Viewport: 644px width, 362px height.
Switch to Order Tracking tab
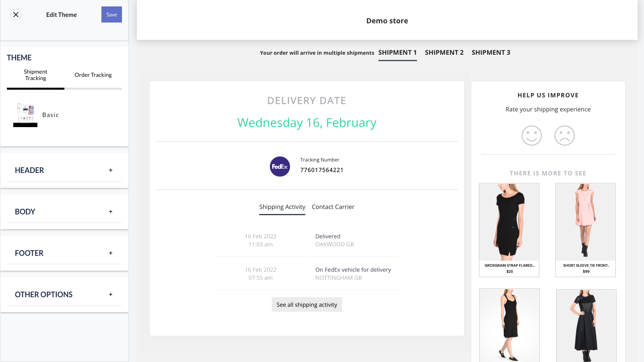tap(93, 75)
